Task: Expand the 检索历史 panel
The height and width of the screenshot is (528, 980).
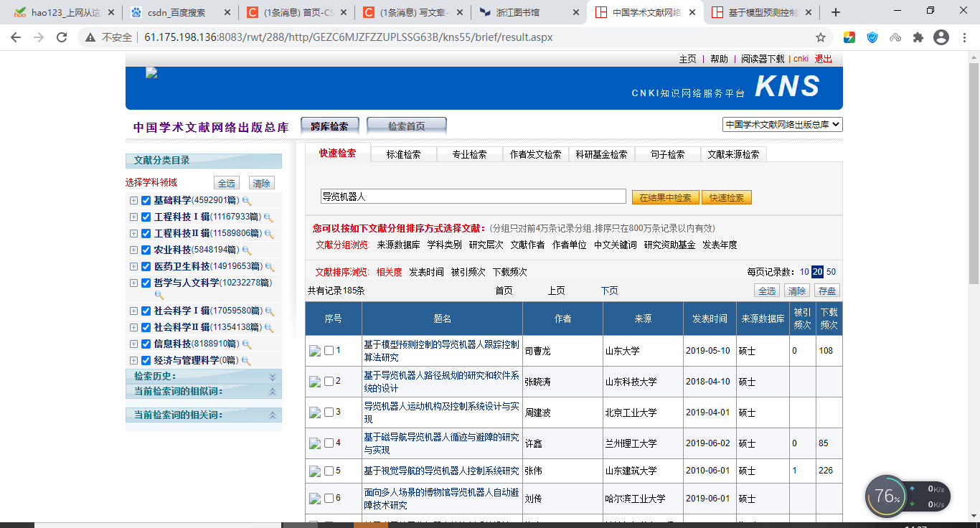Action: (273, 377)
